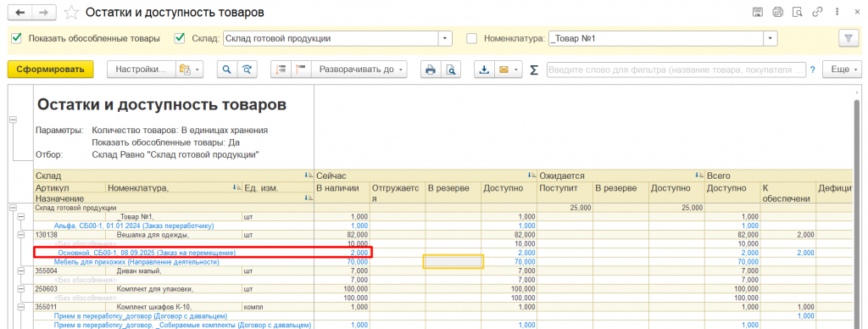Viewport: 868px width, 329px height.
Task: Collapse the report header group
Action: [x=13, y=120]
